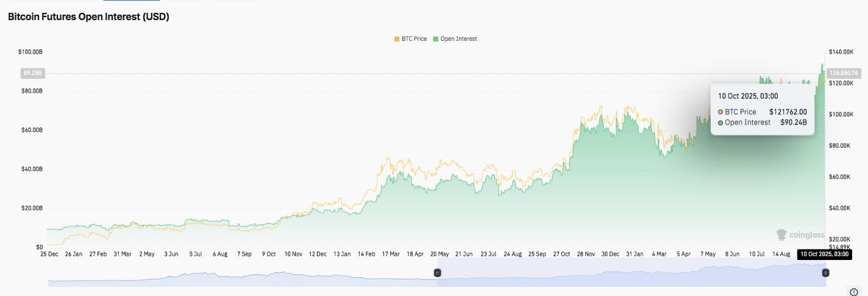Open the alert icon in bottom-right corner

tap(854, 292)
